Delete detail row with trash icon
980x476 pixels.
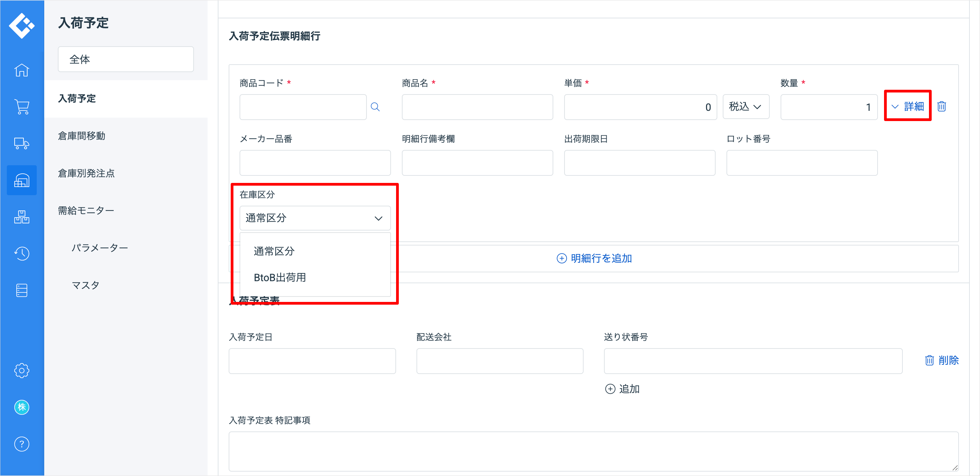point(942,106)
